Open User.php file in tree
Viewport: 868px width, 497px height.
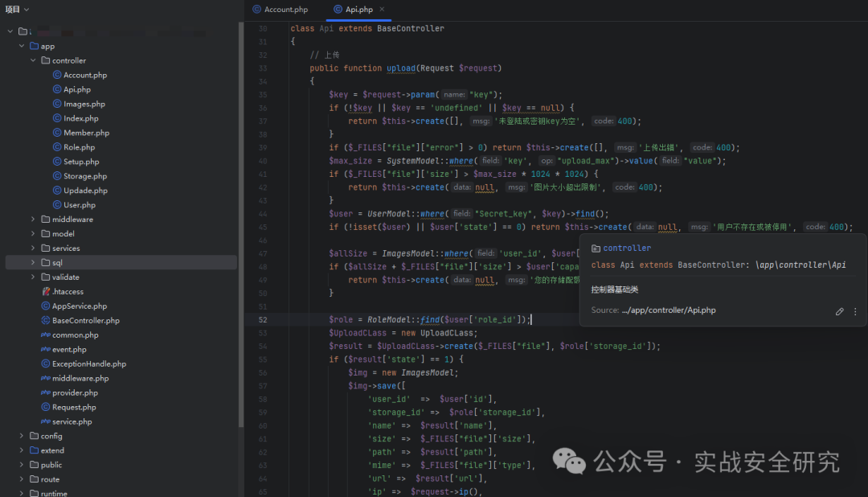pos(79,204)
